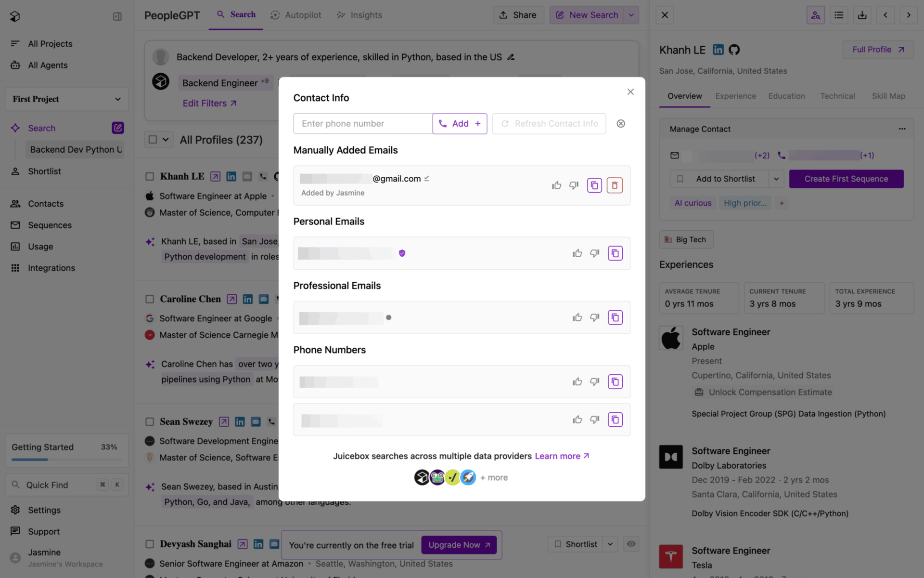Switch to the Autopilot tab
The image size is (924, 578).
click(x=296, y=15)
